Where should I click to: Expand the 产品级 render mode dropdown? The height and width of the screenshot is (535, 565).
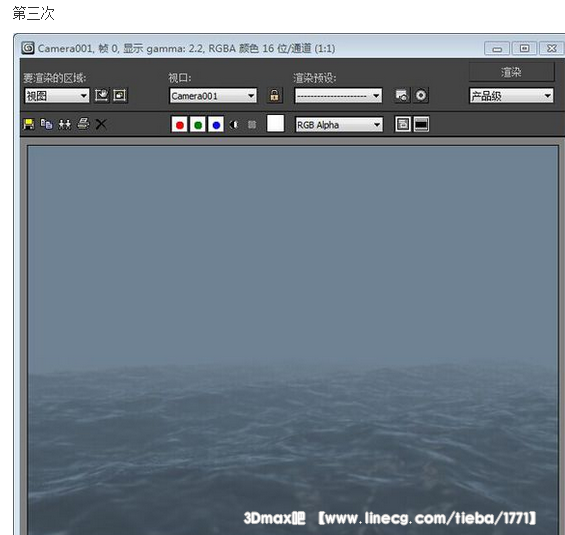[511, 96]
